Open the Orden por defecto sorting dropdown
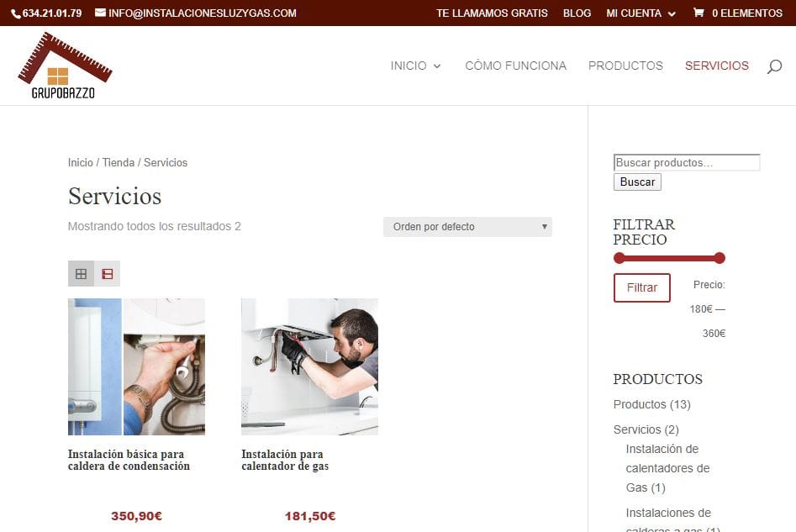Viewport: 796px width, 532px height. pyautogui.click(x=467, y=227)
